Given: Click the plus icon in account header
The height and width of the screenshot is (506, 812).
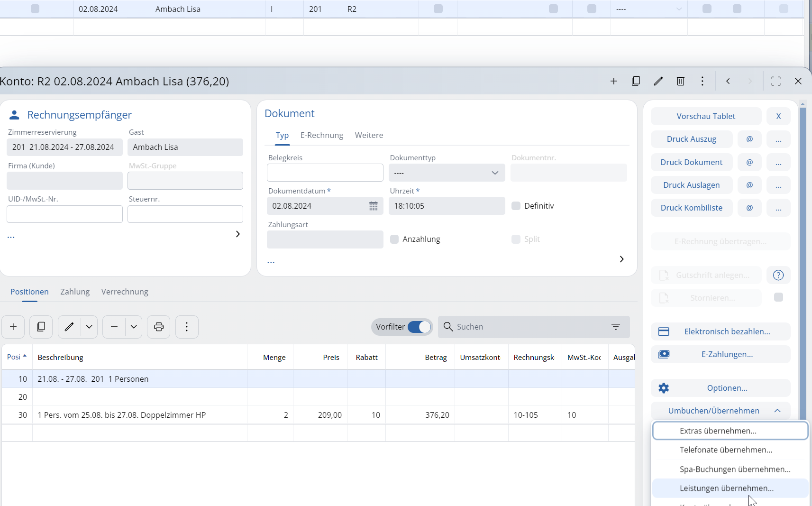Looking at the screenshot, I should click(613, 81).
